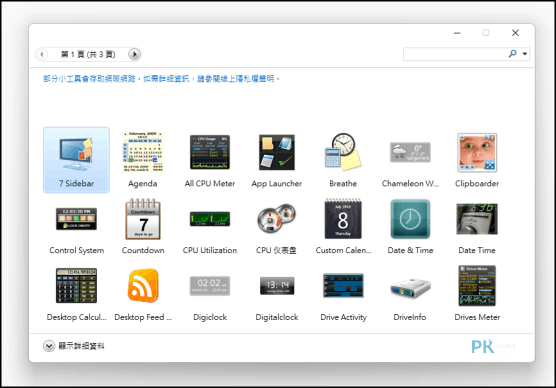
Task: Open the Clipboarder gadget
Action: [x=477, y=152]
